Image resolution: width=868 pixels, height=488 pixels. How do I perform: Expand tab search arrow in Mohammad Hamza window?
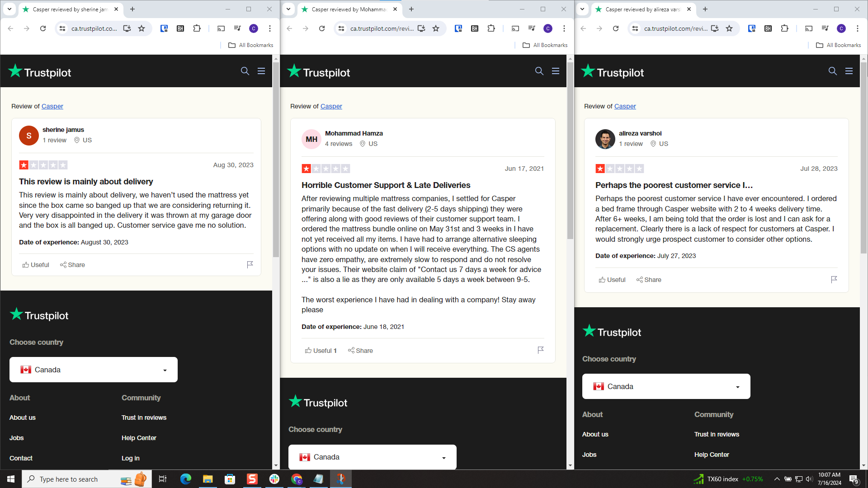(x=288, y=9)
